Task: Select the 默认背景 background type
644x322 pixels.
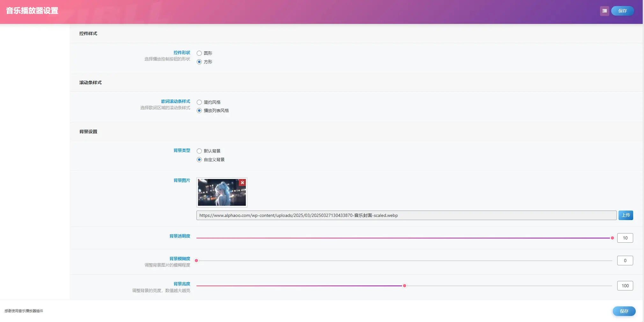Action: tap(199, 151)
